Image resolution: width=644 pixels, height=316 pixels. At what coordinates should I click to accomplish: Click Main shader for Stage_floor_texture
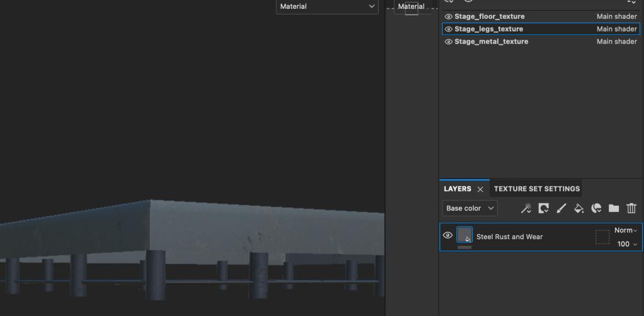click(616, 16)
